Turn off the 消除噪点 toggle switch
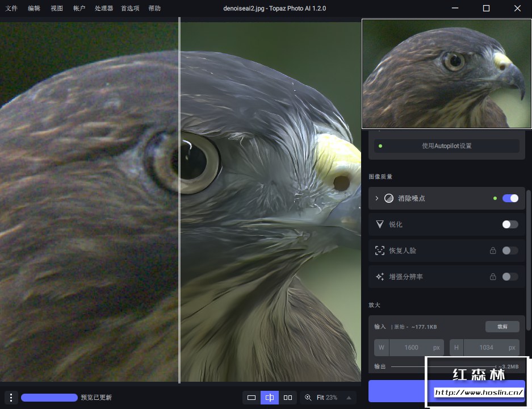This screenshot has width=532, height=409. point(510,198)
